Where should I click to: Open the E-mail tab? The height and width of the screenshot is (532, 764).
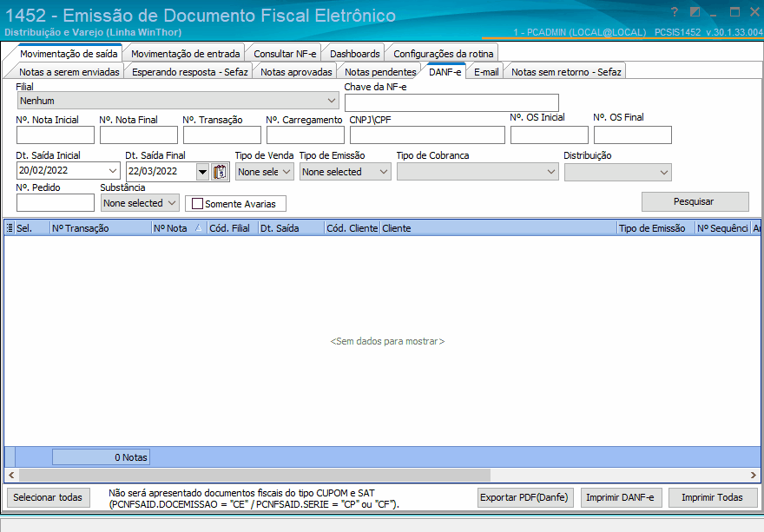(x=486, y=72)
